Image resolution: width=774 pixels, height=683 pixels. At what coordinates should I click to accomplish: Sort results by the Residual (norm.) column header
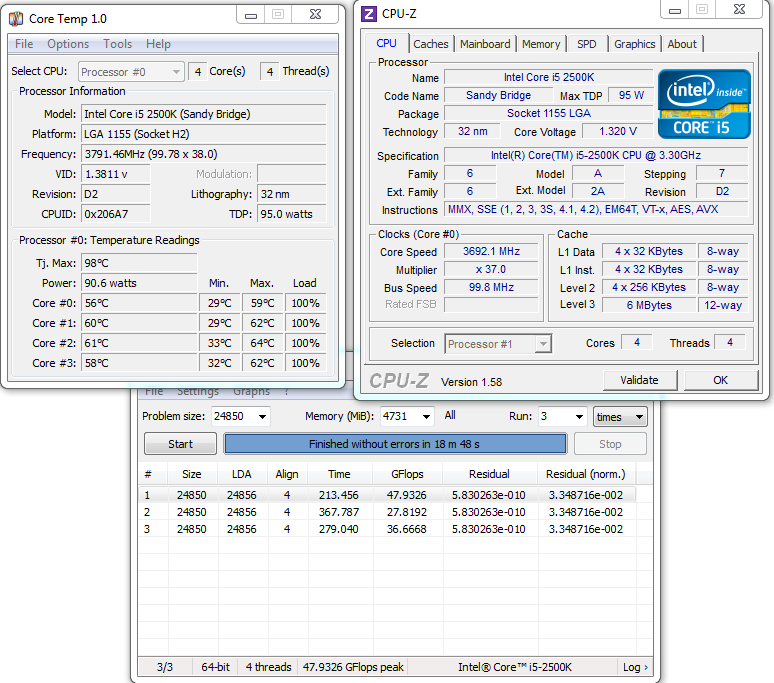[x=586, y=474]
